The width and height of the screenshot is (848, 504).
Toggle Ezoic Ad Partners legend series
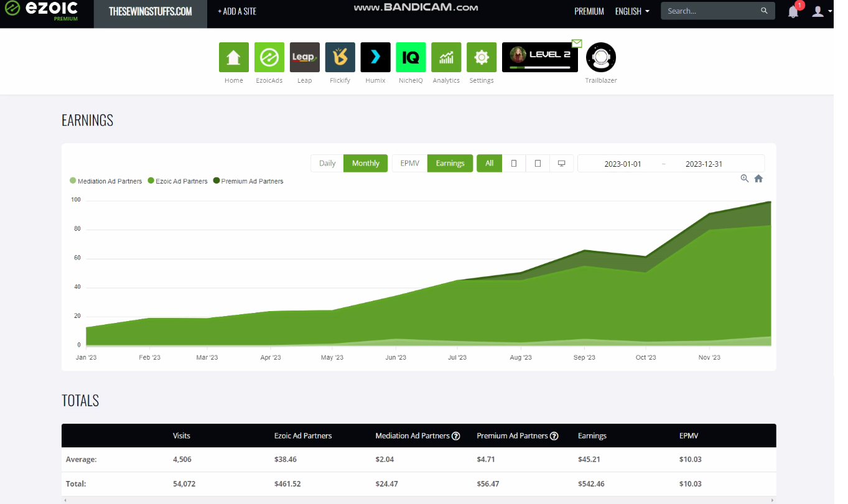[x=177, y=181]
